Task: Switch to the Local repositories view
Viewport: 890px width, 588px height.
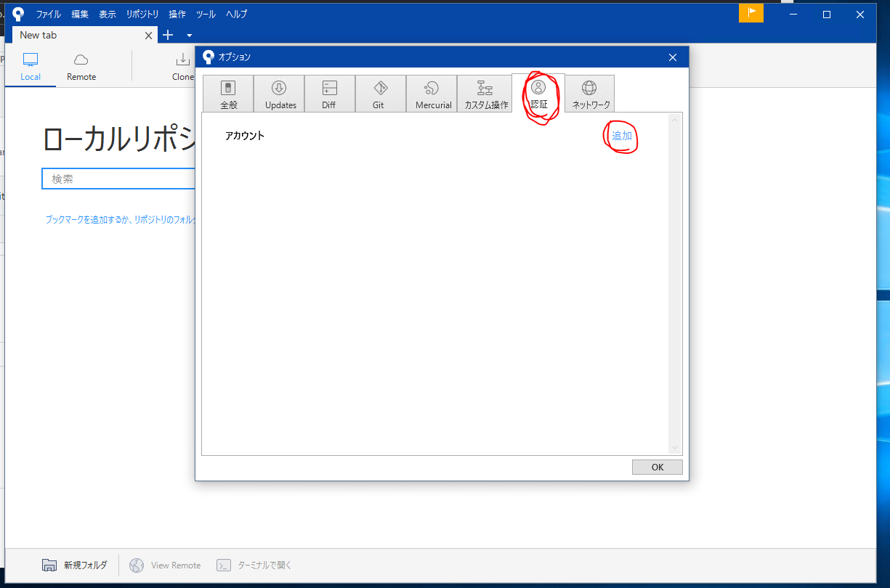Action: tap(30, 66)
